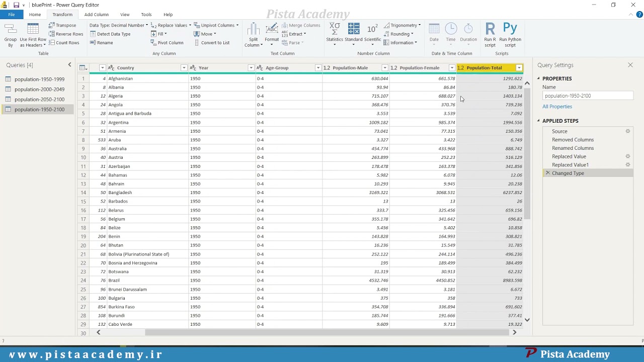
Task: Click the help question mark icon
Action: click(x=638, y=15)
